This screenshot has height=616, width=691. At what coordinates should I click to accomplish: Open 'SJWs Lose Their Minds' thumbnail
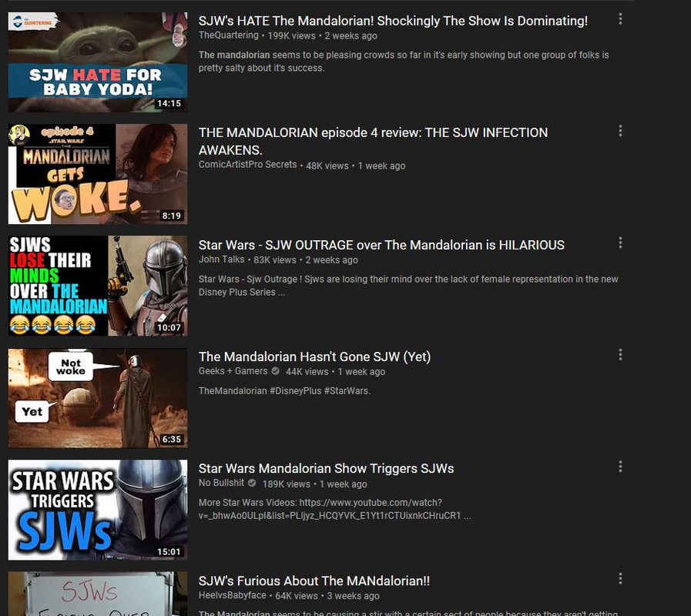coord(98,286)
